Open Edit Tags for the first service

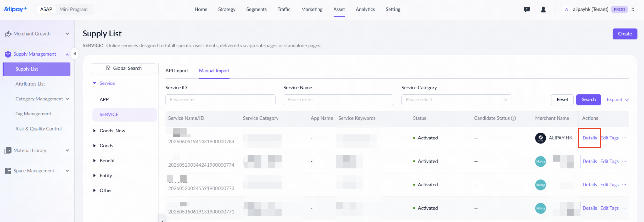[x=609, y=138]
